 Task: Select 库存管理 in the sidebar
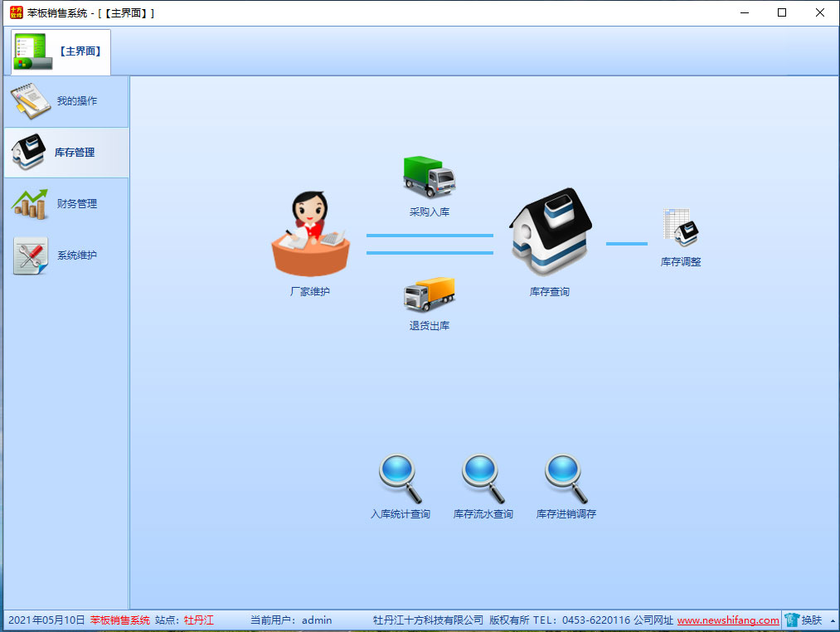click(66, 153)
